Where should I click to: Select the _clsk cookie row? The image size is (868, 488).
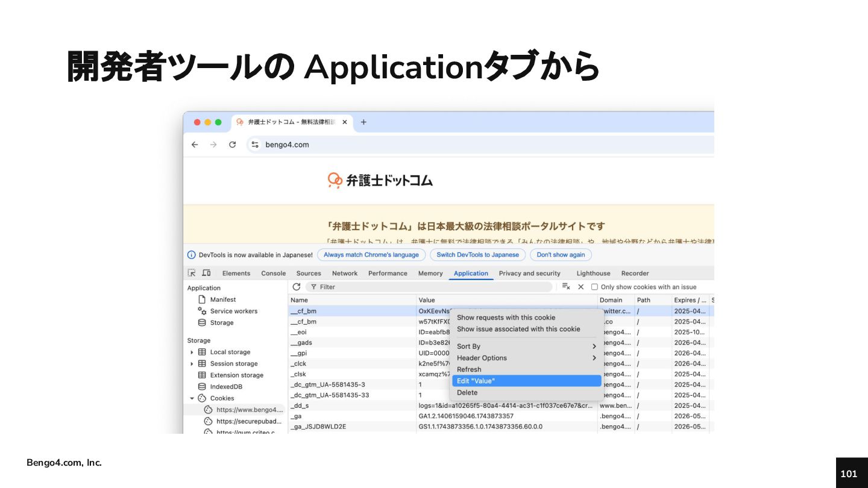[x=501, y=374]
